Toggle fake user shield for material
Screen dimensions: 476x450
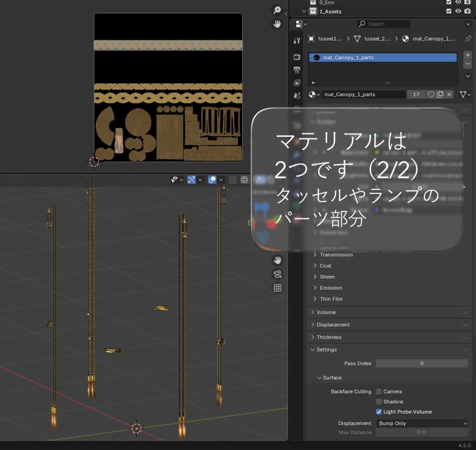coord(431,94)
